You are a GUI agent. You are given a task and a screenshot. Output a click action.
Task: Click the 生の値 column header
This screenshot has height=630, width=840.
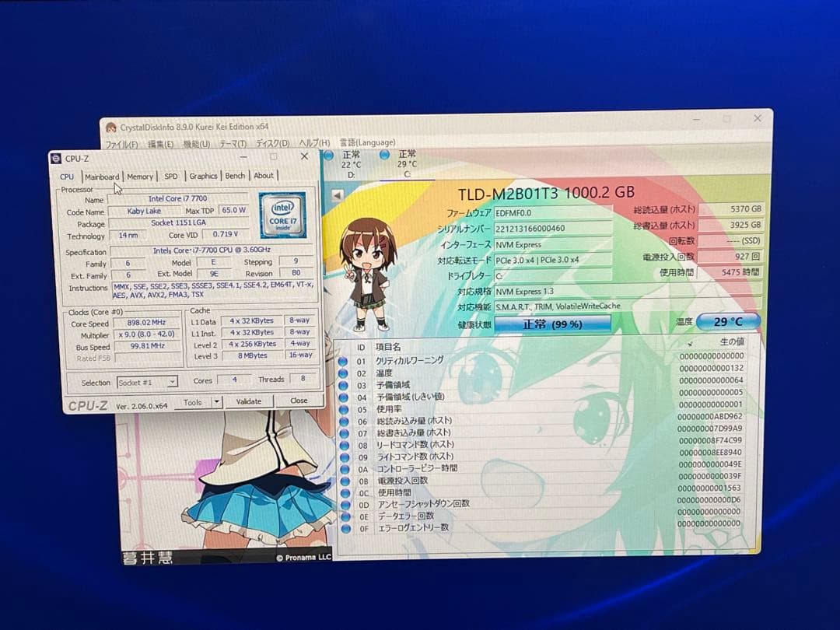point(732,341)
